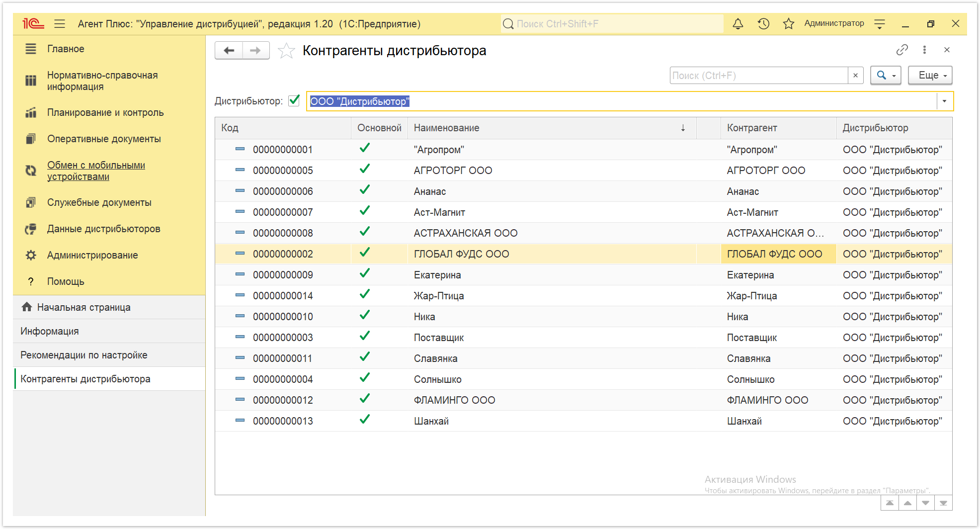Open three-dot options menu near link icon
This screenshot has height=529, width=980.
pos(924,50)
